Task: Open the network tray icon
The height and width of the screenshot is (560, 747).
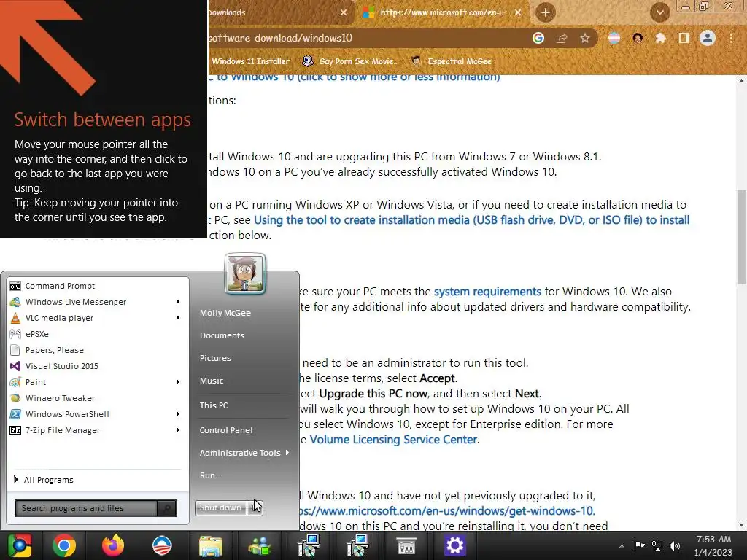Action: point(657,545)
